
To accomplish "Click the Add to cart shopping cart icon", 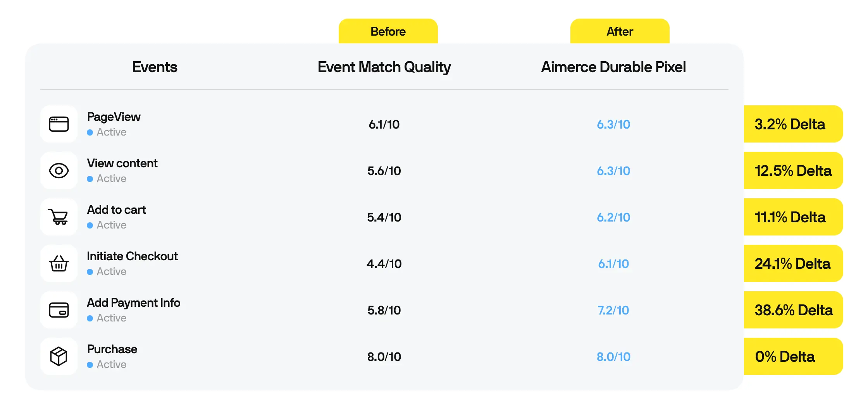I will click(x=59, y=217).
